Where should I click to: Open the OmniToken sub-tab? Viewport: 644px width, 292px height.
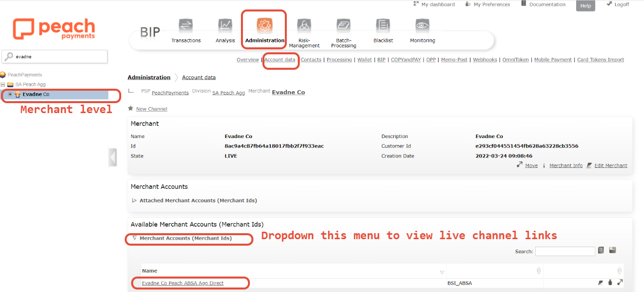(x=516, y=60)
